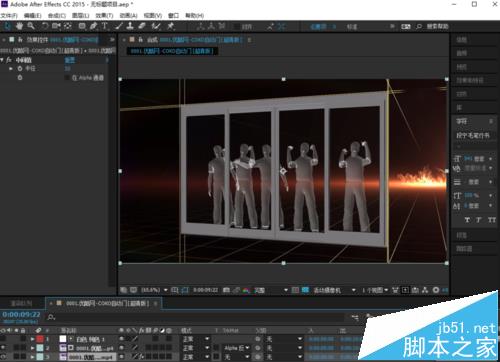Click the all caps TT icon
Viewport: 500px width, 362px height.
492,220
